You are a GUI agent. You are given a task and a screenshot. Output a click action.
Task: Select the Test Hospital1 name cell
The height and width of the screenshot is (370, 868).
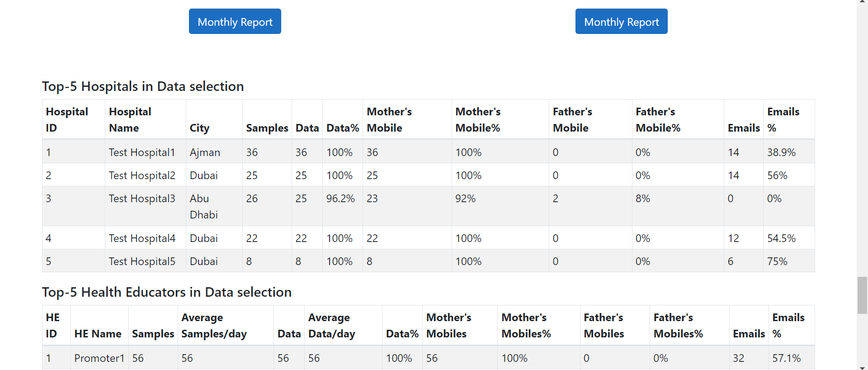(142, 152)
